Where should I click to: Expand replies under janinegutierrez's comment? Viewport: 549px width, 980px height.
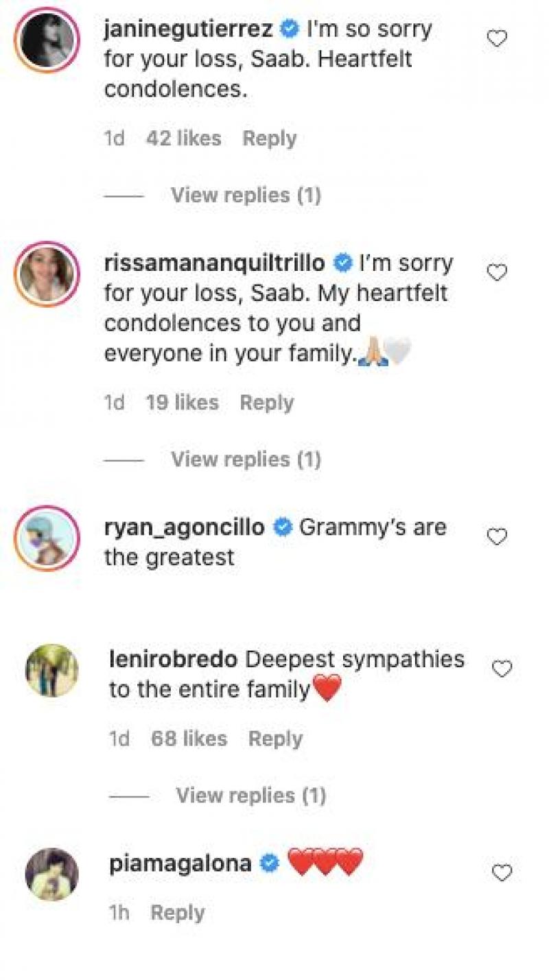246,195
